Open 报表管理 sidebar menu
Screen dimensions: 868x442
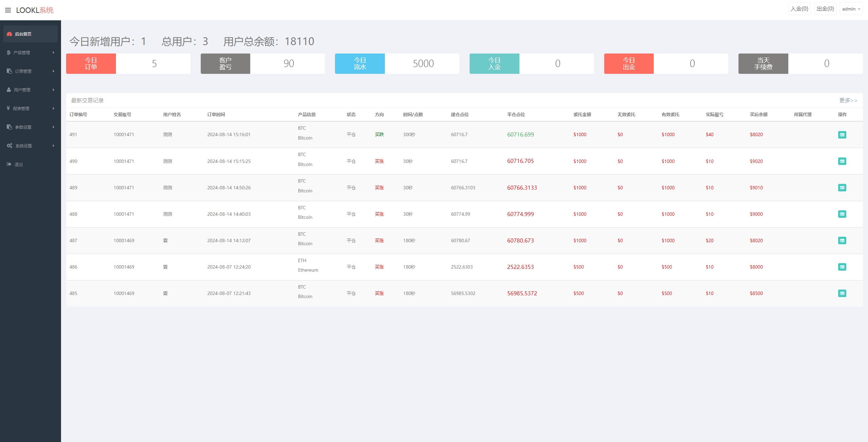tap(31, 108)
